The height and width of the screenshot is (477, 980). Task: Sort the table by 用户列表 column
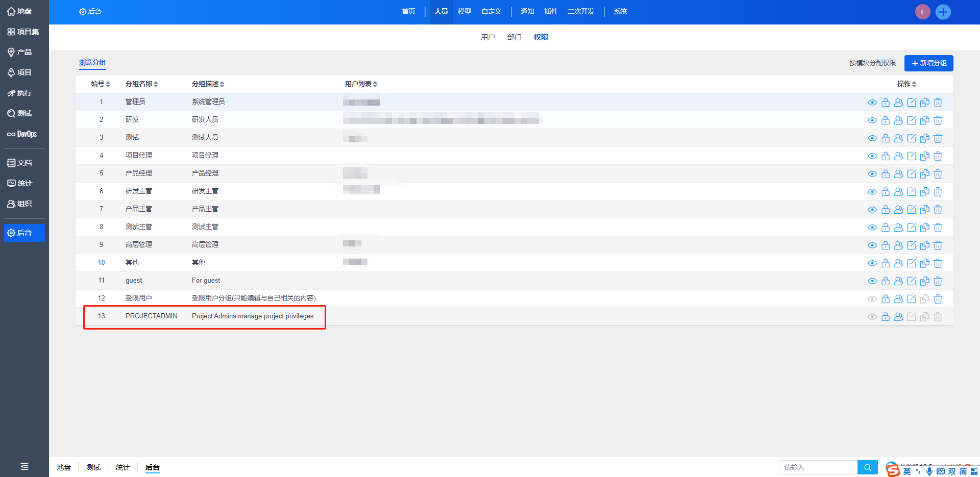[x=361, y=84]
